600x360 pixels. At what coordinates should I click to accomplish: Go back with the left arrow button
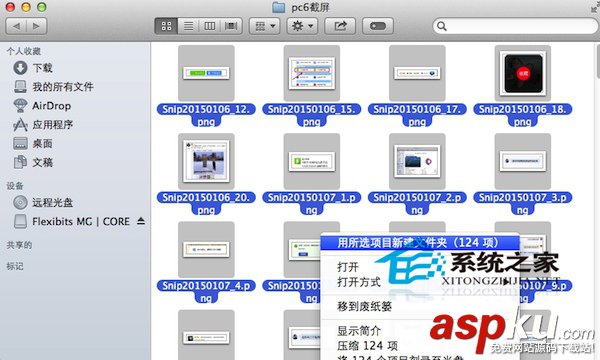coord(16,26)
